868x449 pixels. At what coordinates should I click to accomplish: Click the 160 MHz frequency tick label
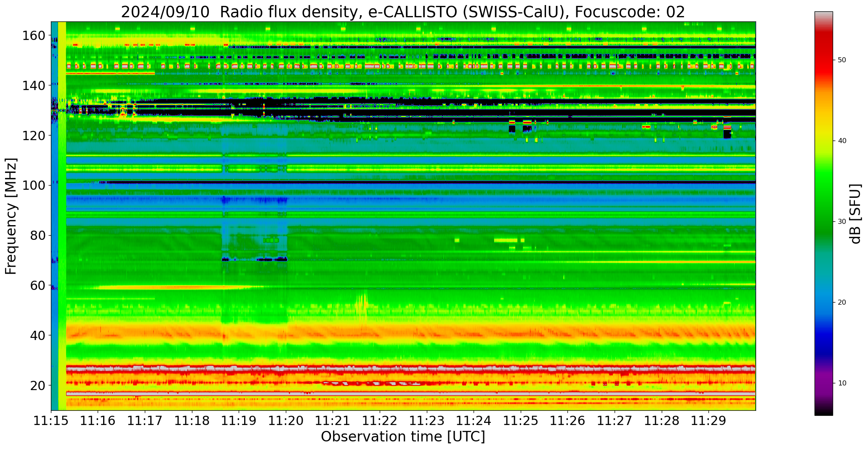(34, 36)
